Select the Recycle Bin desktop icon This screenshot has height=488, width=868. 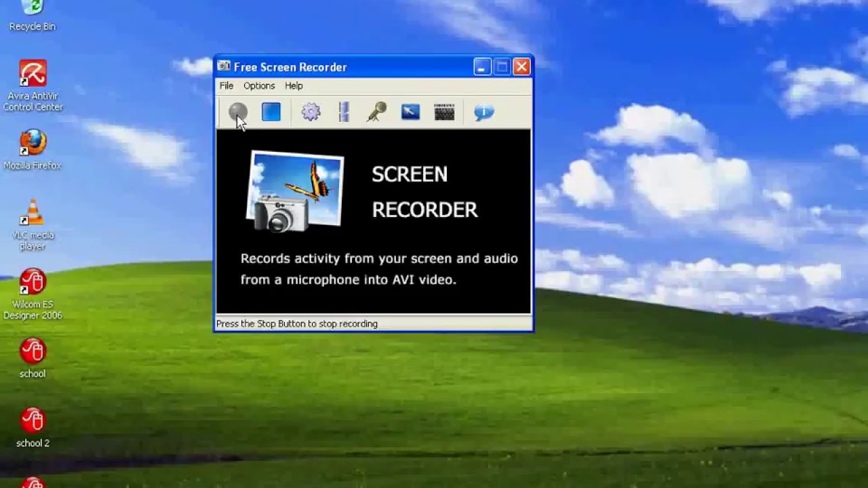33,16
